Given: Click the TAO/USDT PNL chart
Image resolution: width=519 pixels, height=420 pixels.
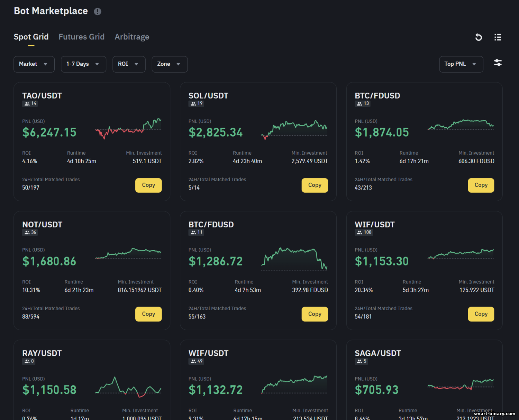Looking at the screenshot, I should [x=128, y=128].
